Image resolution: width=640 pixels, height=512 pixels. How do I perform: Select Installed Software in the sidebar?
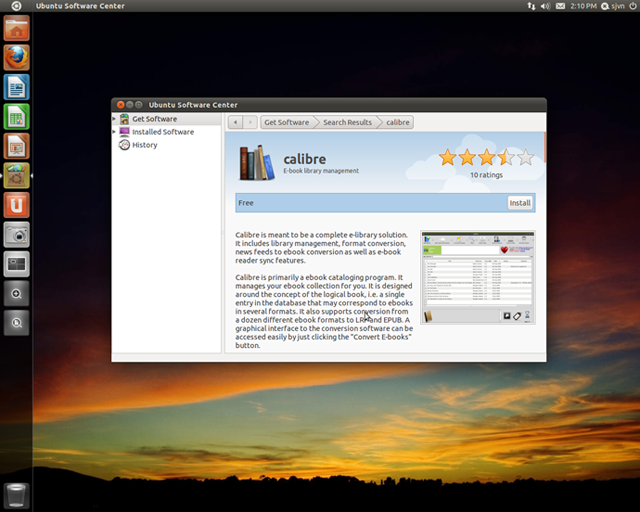(x=167, y=132)
